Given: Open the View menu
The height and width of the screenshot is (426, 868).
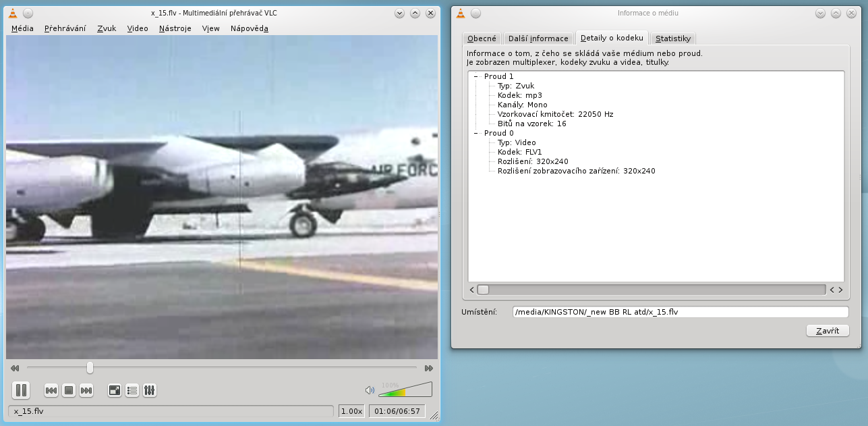Looking at the screenshot, I should pyautogui.click(x=211, y=28).
